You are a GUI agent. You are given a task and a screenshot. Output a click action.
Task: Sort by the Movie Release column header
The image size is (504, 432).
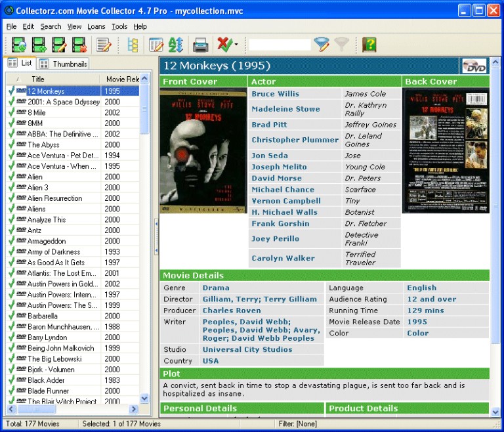pyautogui.click(x=120, y=79)
